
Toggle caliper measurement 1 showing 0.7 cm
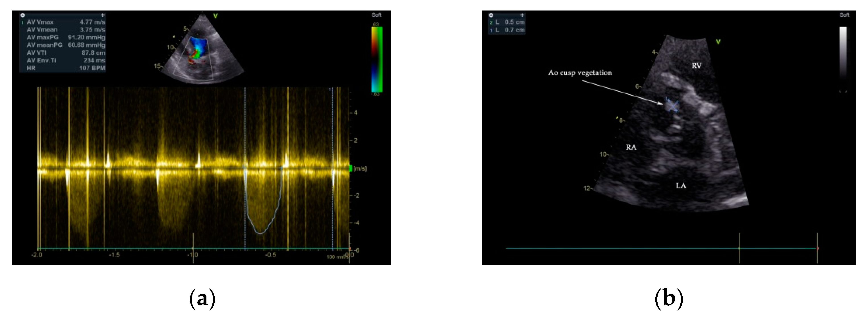(507, 30)
